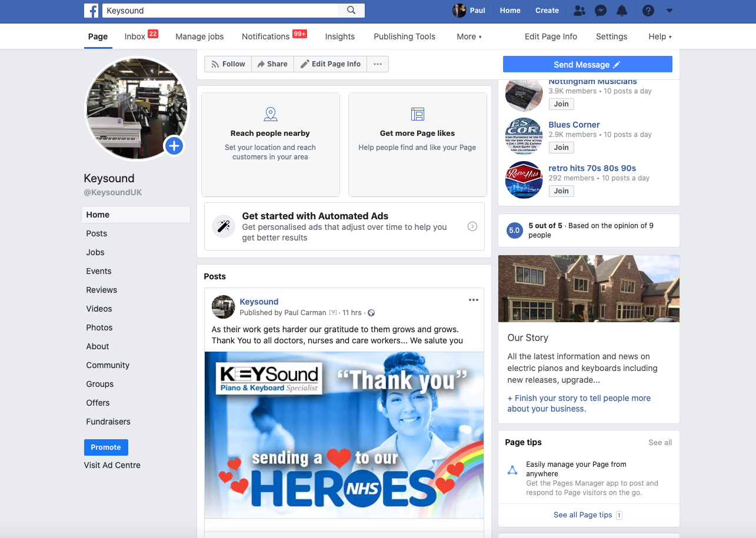Click the Get more Page likes icon
Screen dimensions: 756x538
[x=418, y=114]
